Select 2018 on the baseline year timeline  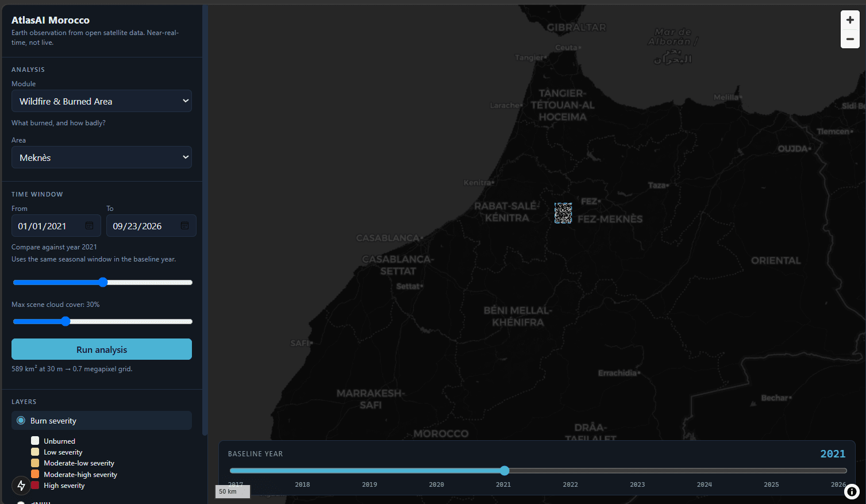point(302,484)
